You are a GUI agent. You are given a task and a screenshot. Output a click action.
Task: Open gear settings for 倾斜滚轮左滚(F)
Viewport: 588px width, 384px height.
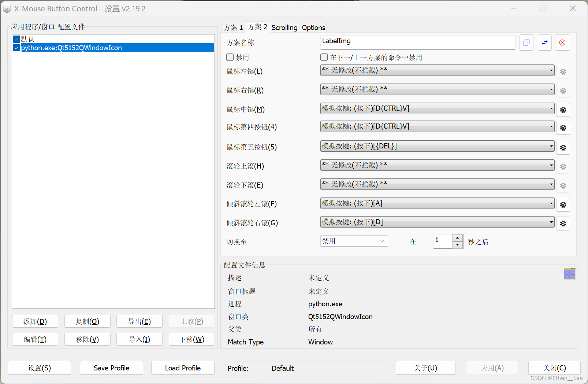pyautogui.click(x=563, y=205)
